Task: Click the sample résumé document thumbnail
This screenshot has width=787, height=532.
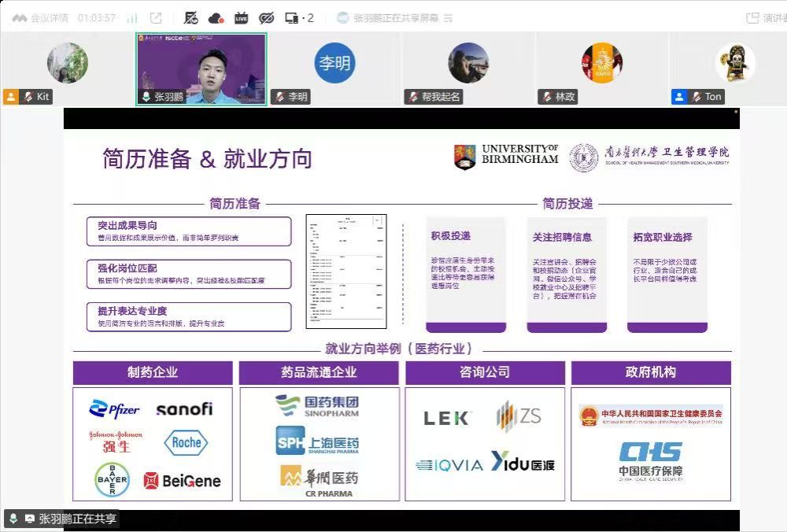Action: 346,272
